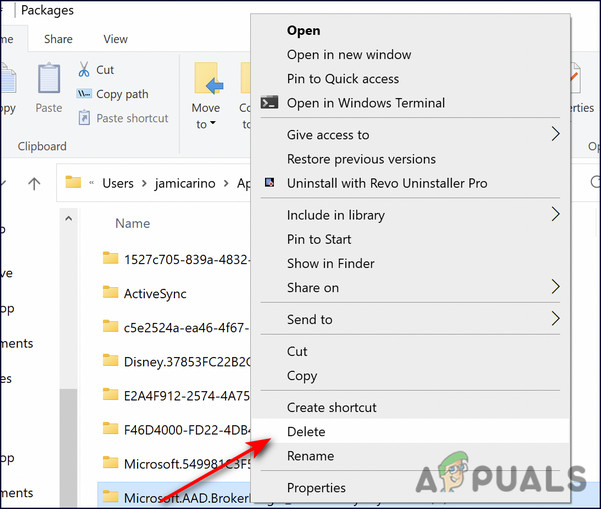Click folder icon for c5e2524a-ea46-4f67

(x=110, y=326)
